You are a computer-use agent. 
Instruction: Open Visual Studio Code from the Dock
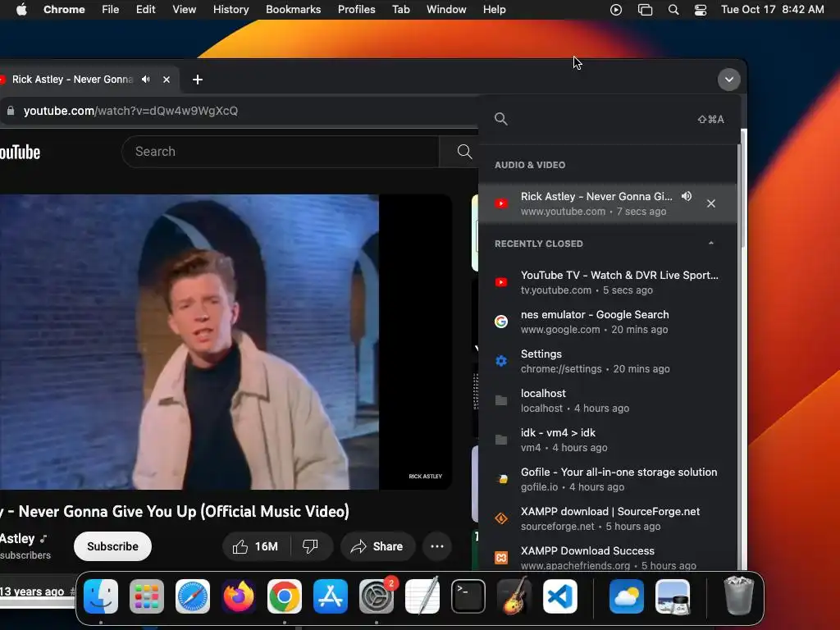560,596
